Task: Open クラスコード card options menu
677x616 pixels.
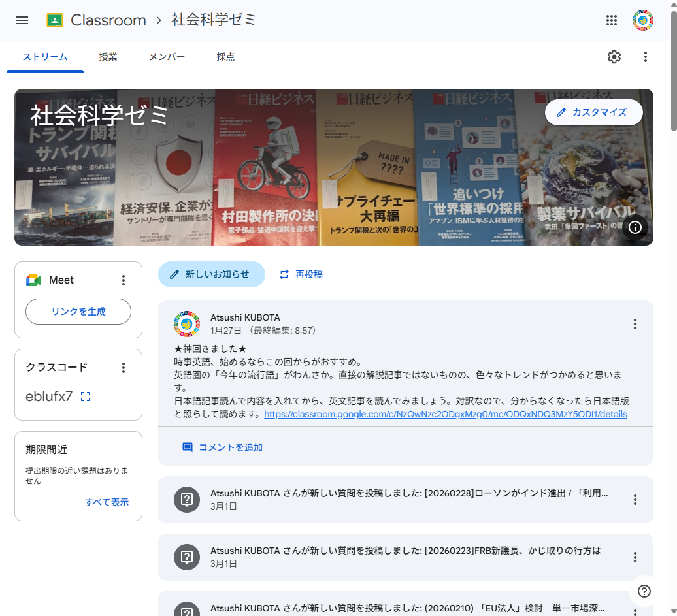Action: pos(124,368)
